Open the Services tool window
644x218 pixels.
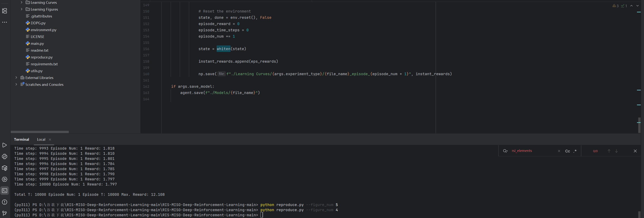5,179
